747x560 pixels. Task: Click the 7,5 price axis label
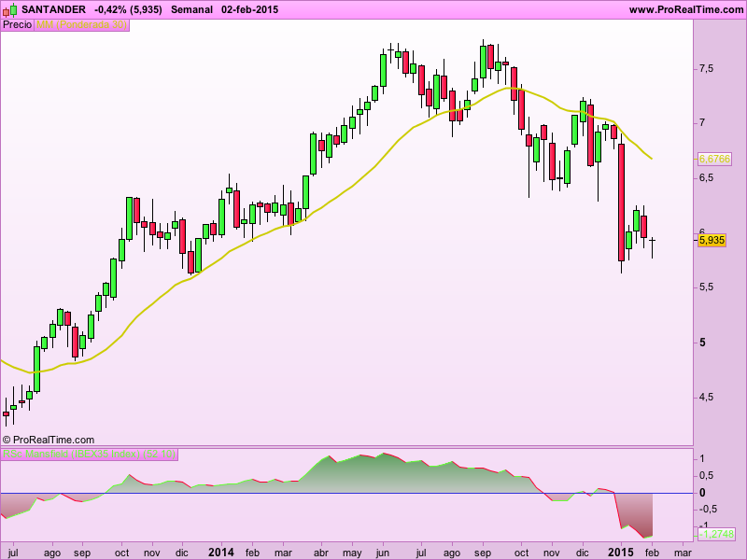tap(706, 68)
